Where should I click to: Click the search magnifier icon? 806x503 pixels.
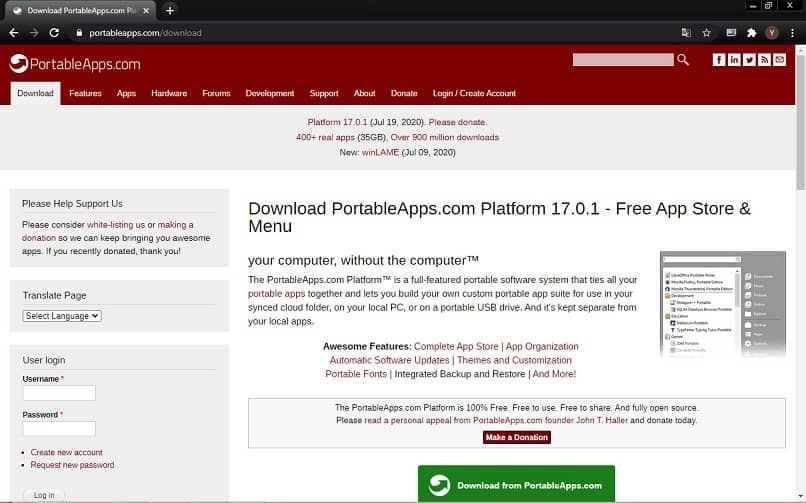(x=683, y=60)
